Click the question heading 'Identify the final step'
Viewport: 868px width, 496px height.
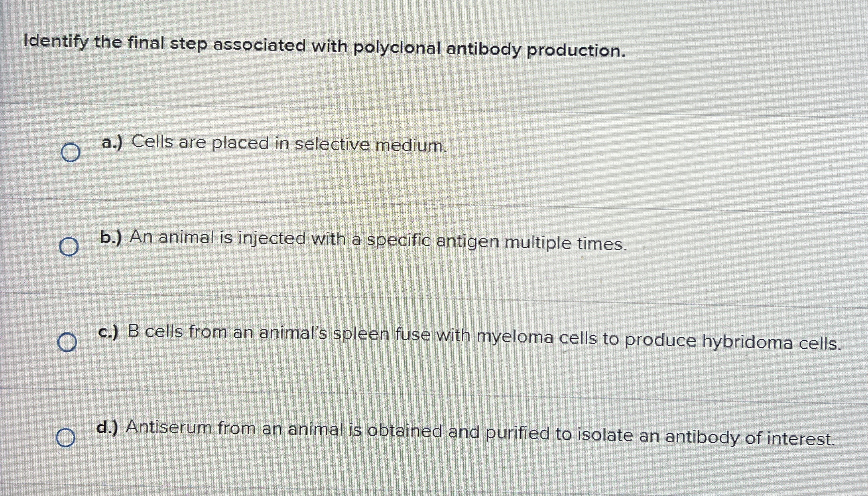116,43
